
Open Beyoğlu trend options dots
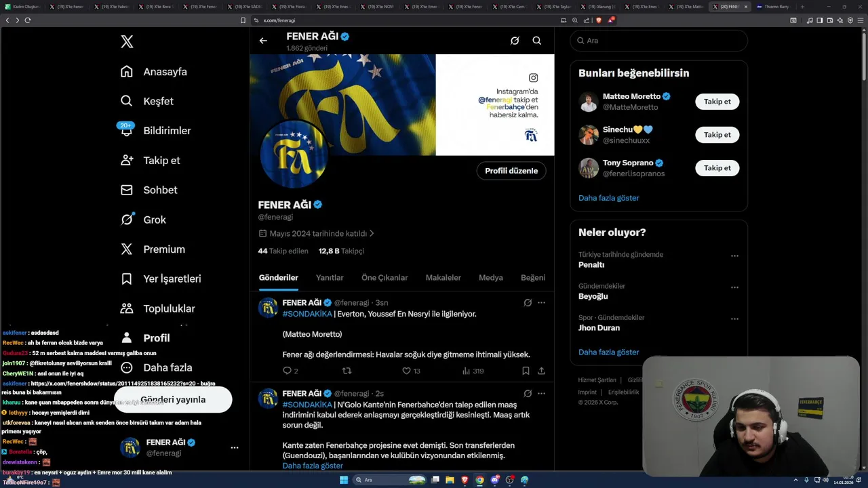[734, 287]
